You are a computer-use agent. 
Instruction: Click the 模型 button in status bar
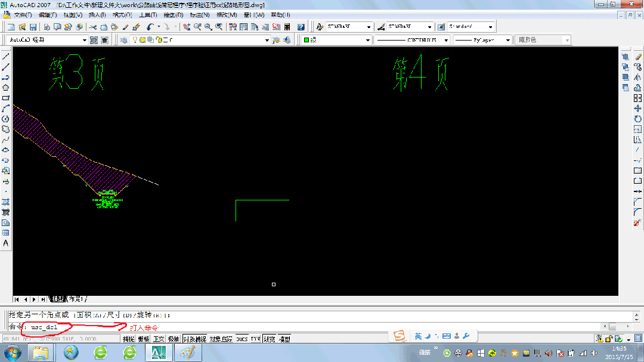(x=284, y=339)
